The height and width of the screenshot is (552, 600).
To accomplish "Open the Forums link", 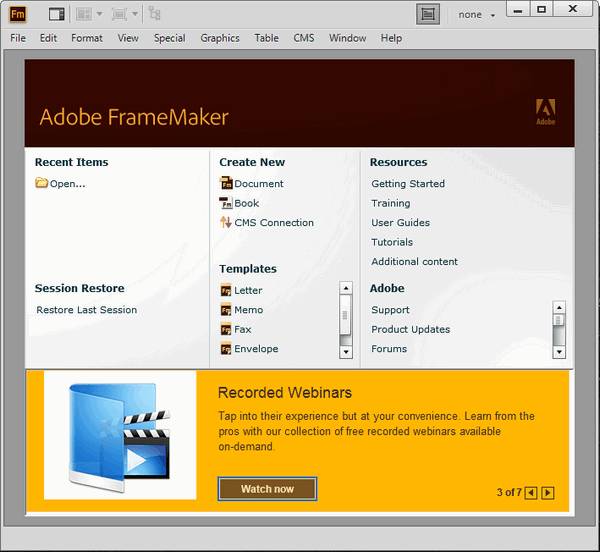I will 389,349.
